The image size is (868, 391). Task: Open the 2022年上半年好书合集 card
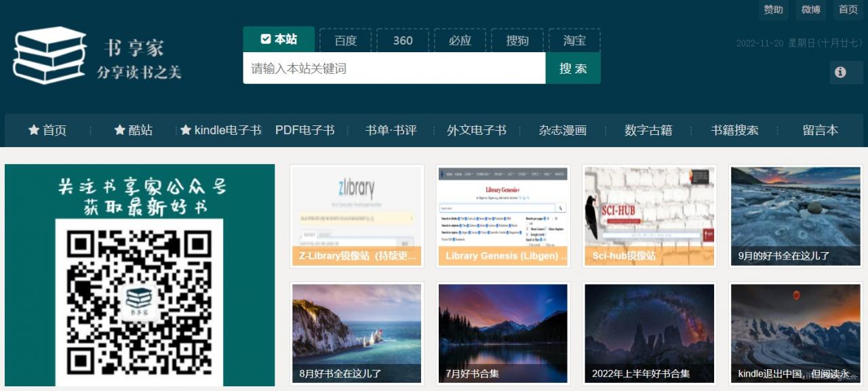(x=650, y=333)
